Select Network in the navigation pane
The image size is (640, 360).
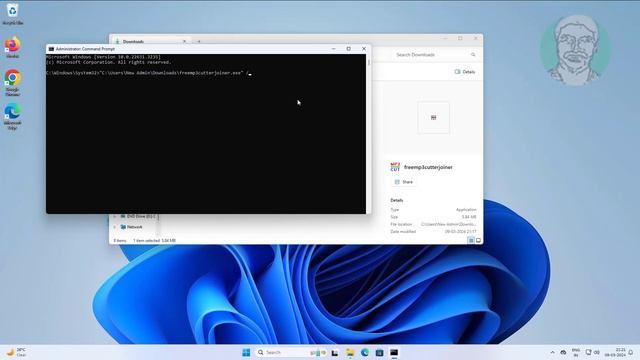[x=131, y=227]
